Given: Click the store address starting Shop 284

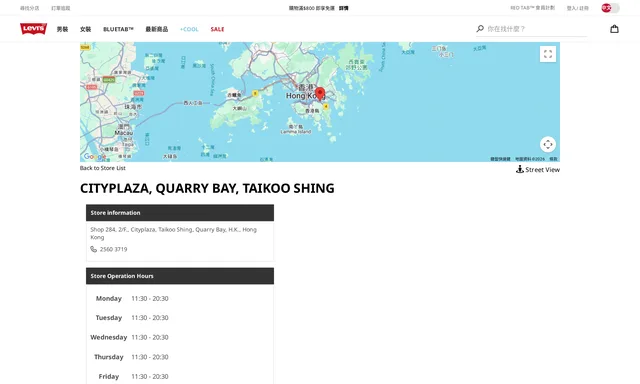Looking at the screenshot, I should point(173,233).
